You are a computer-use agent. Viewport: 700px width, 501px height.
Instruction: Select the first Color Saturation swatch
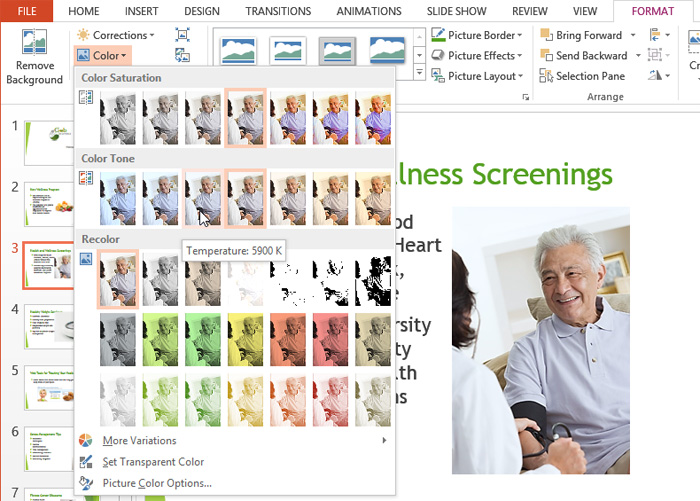[118, 118]
